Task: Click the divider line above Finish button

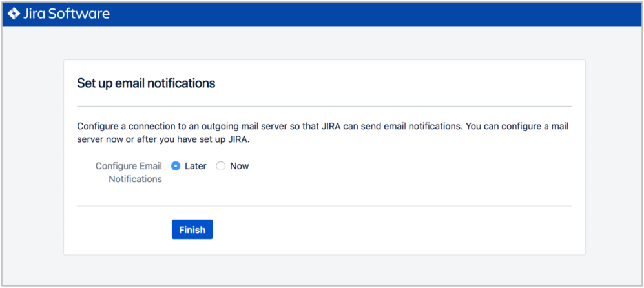Action: pyautogui.click(x=324, y=206)
